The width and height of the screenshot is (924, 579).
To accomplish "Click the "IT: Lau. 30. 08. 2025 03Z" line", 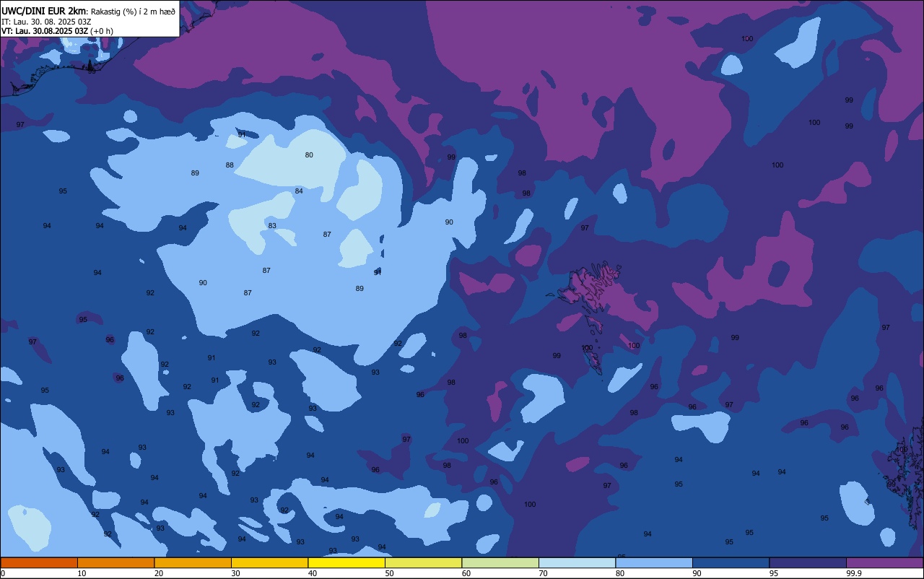I will [46, 22].
